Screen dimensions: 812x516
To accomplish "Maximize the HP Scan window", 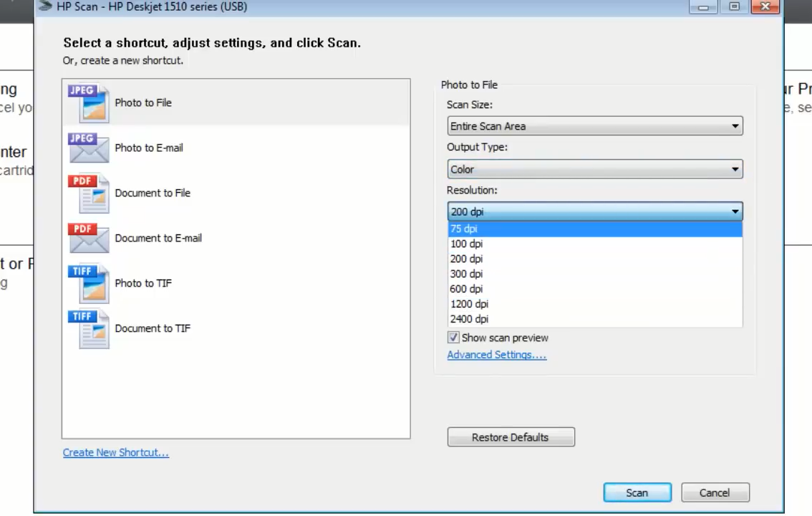I will [734, 6].
